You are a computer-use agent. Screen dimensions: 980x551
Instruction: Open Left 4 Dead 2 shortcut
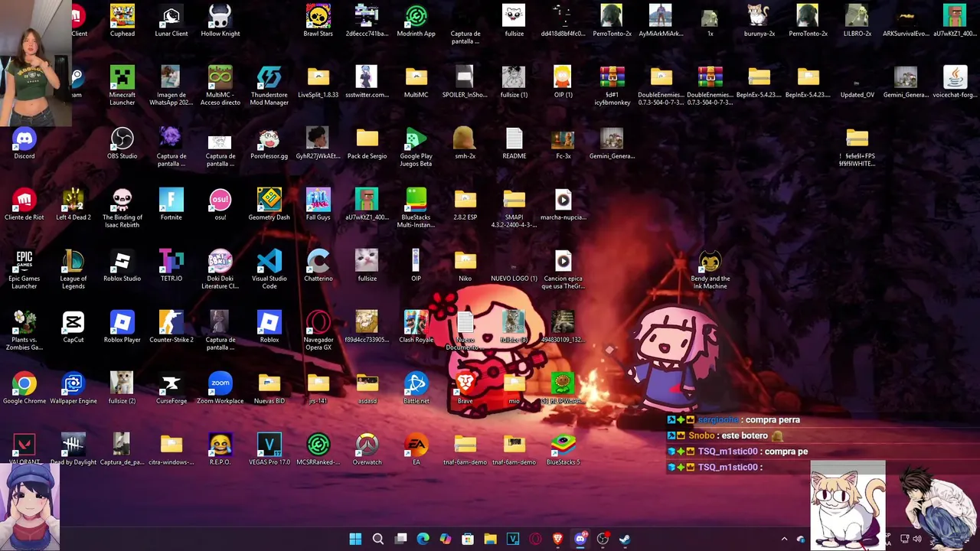pyautogui.click(x=73, y=204)
